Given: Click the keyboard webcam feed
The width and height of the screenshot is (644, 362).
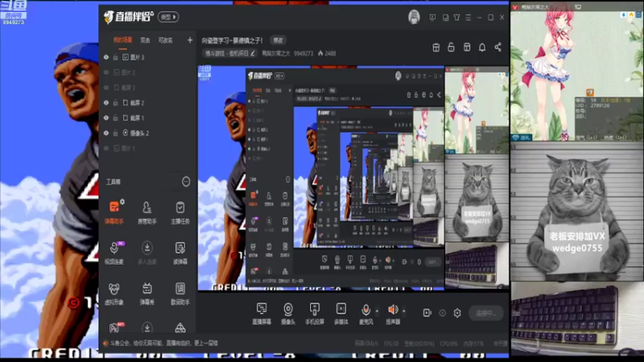Looking at the screenshot, I should [576, 318].
